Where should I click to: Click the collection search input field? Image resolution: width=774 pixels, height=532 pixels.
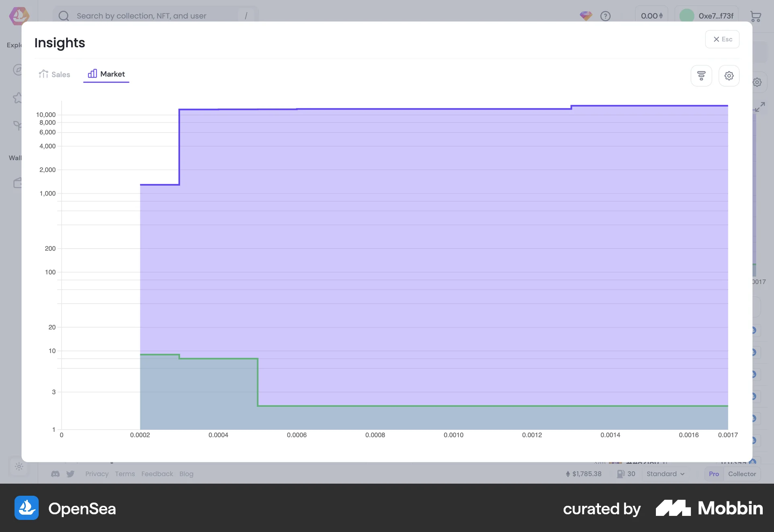[153, 16]
